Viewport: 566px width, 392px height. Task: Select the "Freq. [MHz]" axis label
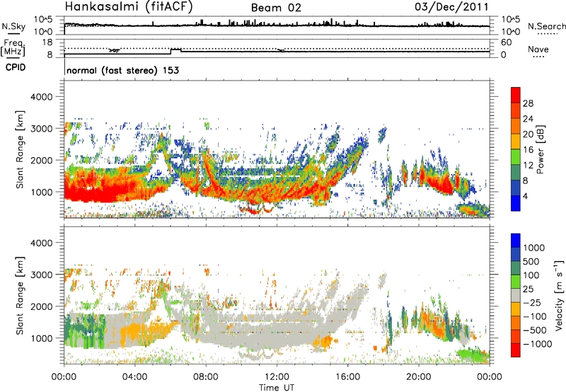point(13,47)
